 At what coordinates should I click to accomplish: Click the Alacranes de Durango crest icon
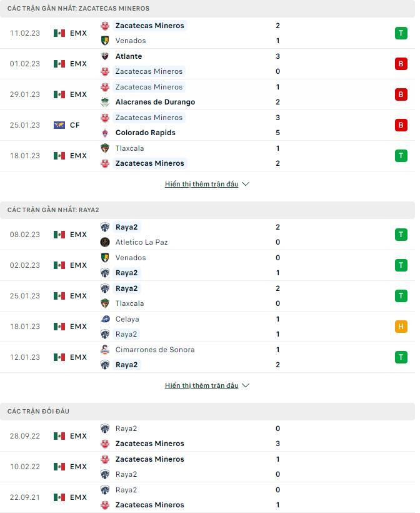click(x=105, y=102)
